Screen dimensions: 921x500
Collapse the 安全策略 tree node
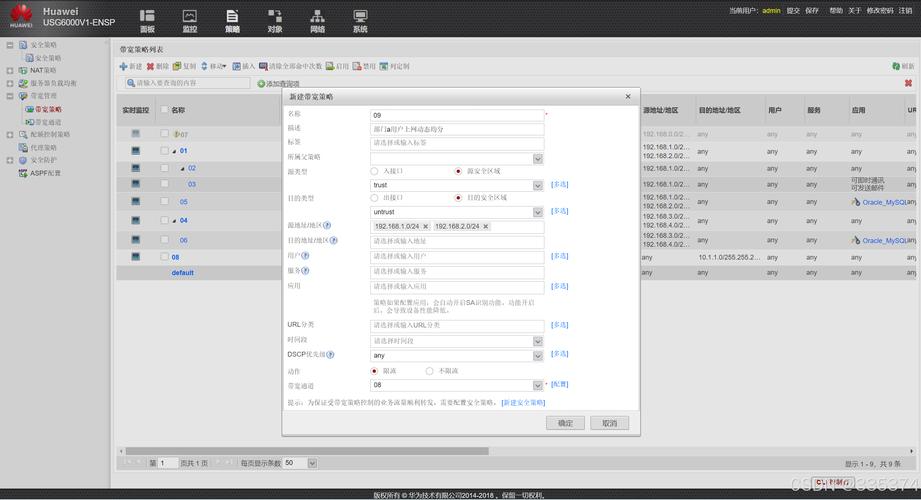pos(9,45)
